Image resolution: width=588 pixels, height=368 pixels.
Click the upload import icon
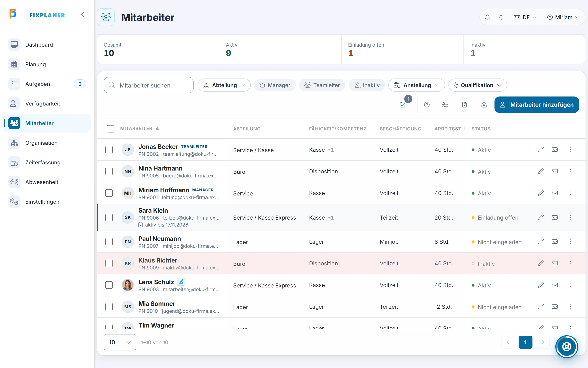coord(484,105)
